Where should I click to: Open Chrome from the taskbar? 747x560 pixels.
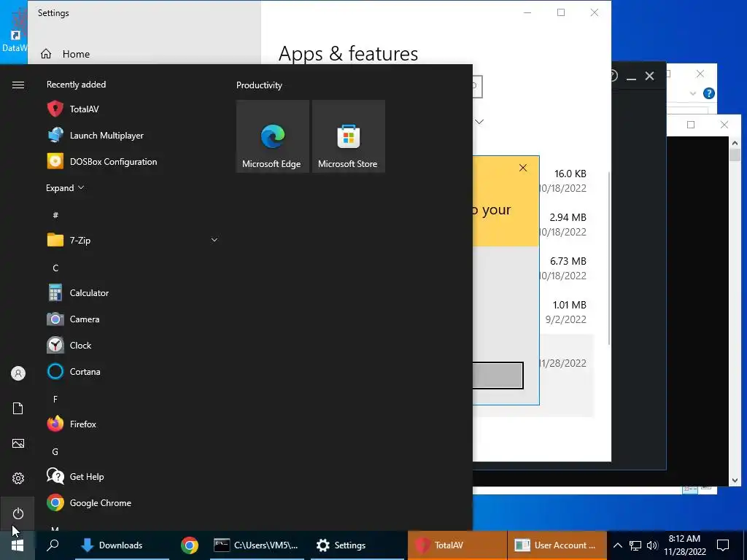(190, 545)
